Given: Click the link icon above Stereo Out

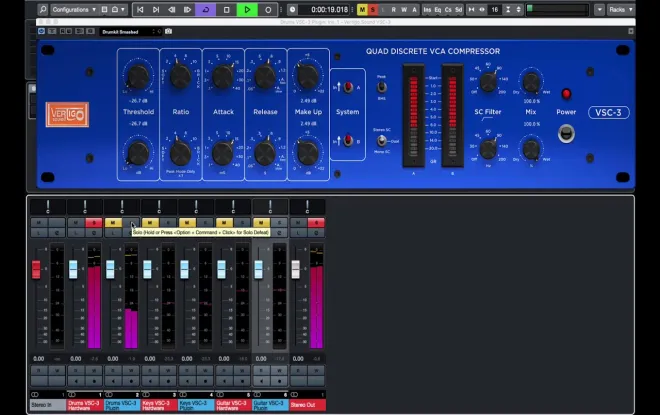Looking at the screenshot, I should (x=294, y=394).
